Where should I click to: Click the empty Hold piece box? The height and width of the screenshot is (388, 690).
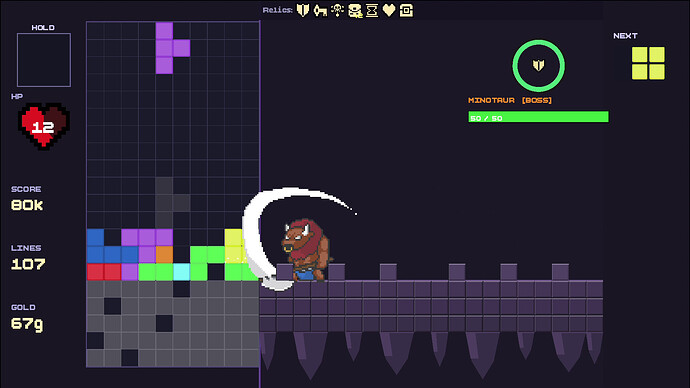point(44,60)
